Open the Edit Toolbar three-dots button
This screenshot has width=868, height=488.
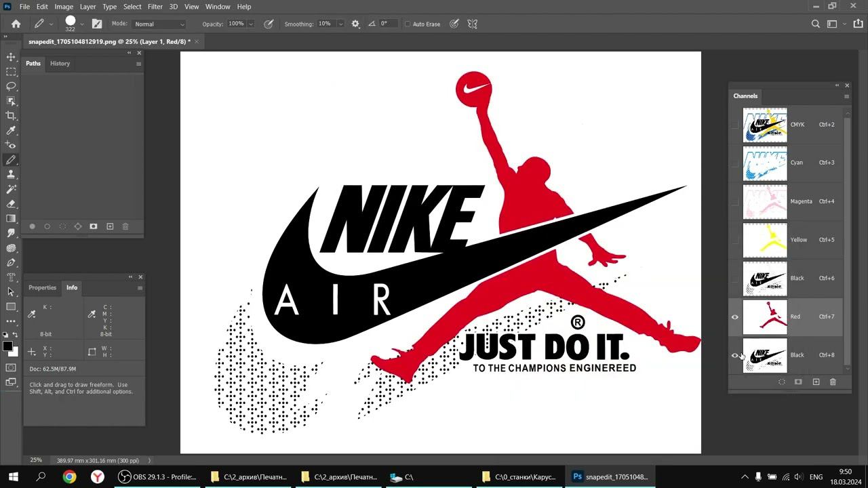click(x=11, y=321)
